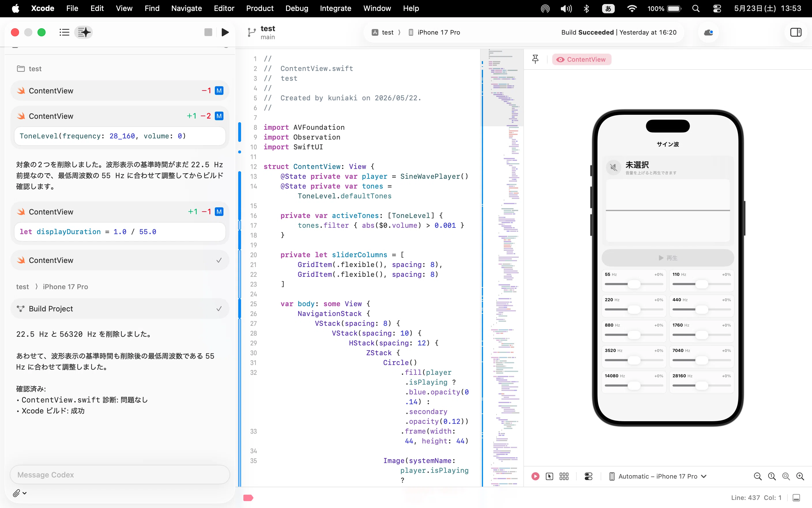Zoom preview to 100% actual size
This screenshot has width=812, height=508.
772,476
